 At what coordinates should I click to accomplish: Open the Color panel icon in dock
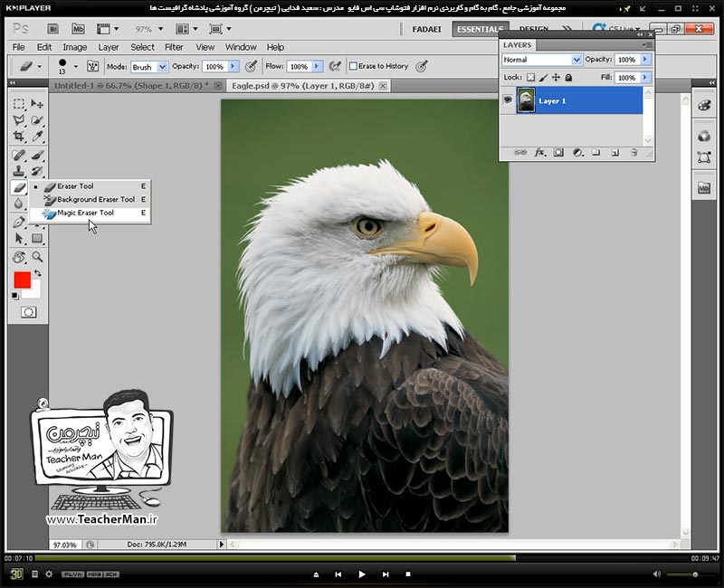pos(704,105)
